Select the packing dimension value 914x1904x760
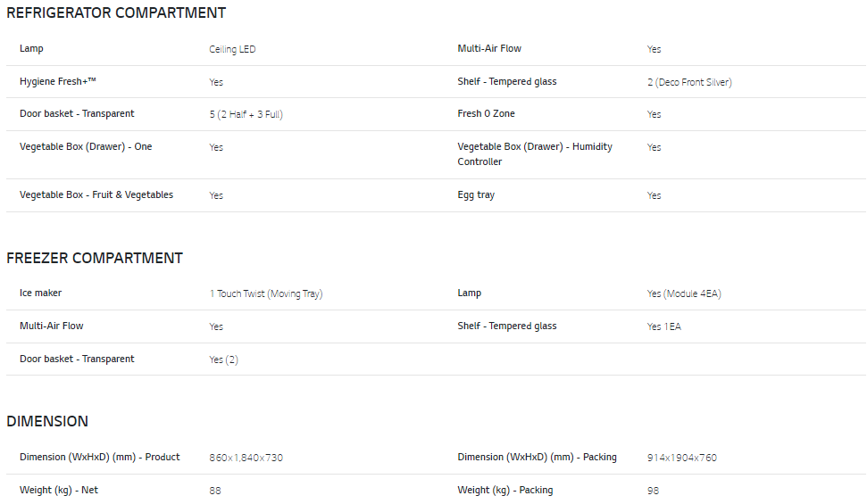 point(682,458)
